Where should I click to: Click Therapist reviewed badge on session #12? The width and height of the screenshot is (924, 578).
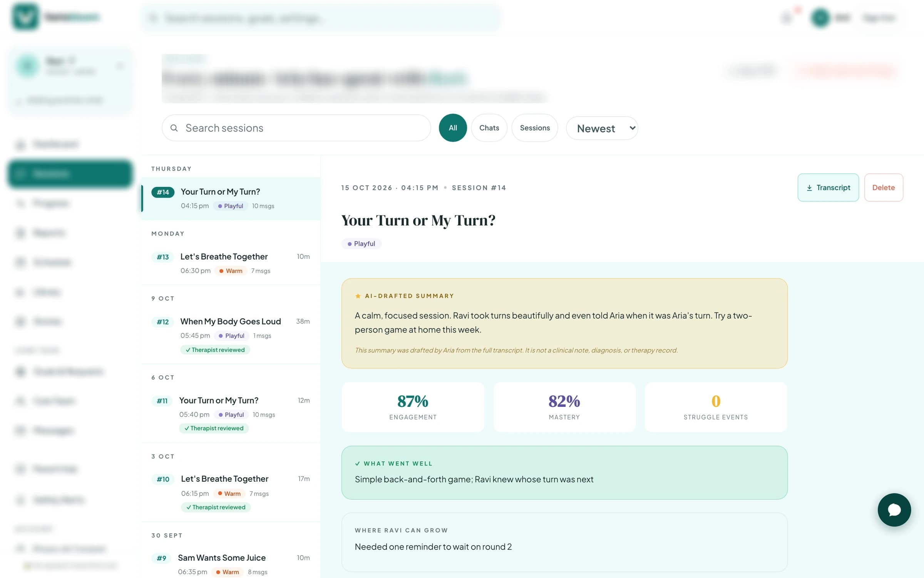[215, 350]
